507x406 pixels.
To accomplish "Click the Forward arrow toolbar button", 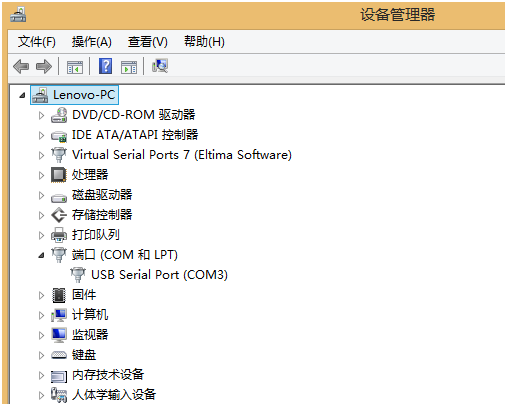I will (44, 66).
